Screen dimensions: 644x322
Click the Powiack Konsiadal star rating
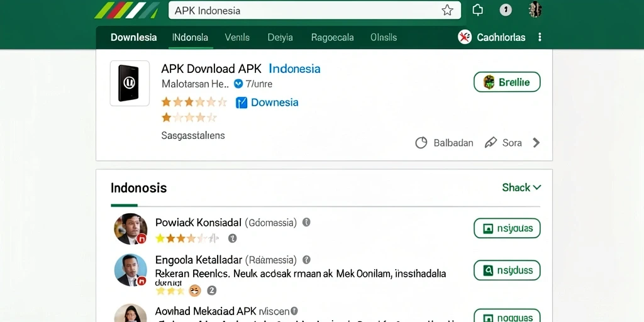[x=187, y=238]
